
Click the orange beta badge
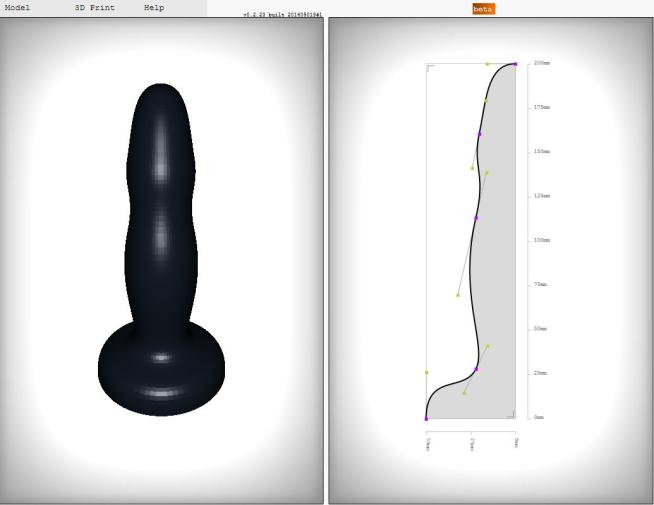[x=483, y=9]
